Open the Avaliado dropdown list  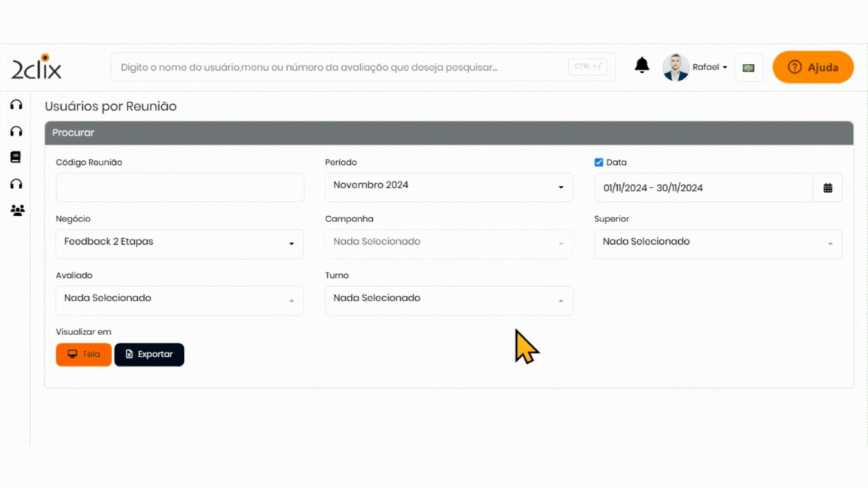179,299
